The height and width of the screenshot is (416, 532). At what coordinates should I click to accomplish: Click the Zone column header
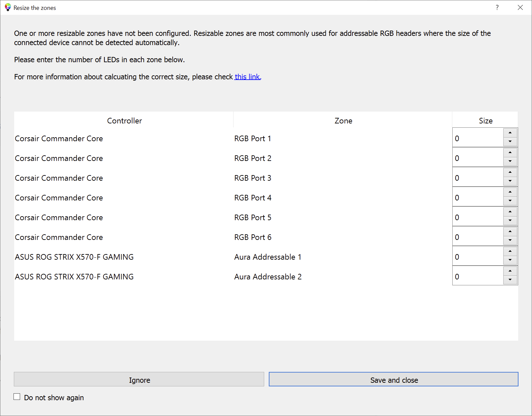(x=343, y=120)
